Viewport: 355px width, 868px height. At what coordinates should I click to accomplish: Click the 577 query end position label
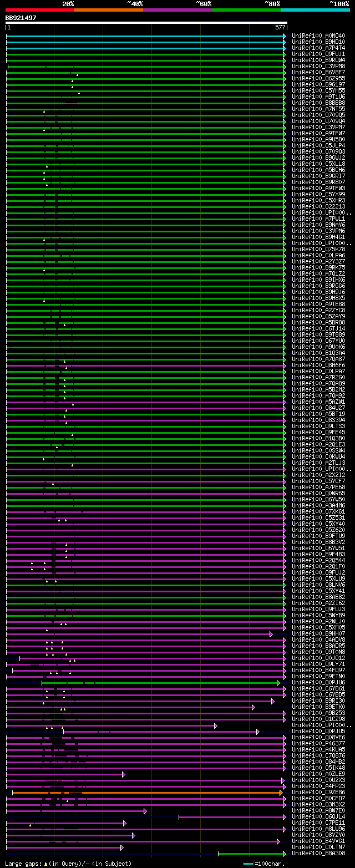click(x=280, y=27)
